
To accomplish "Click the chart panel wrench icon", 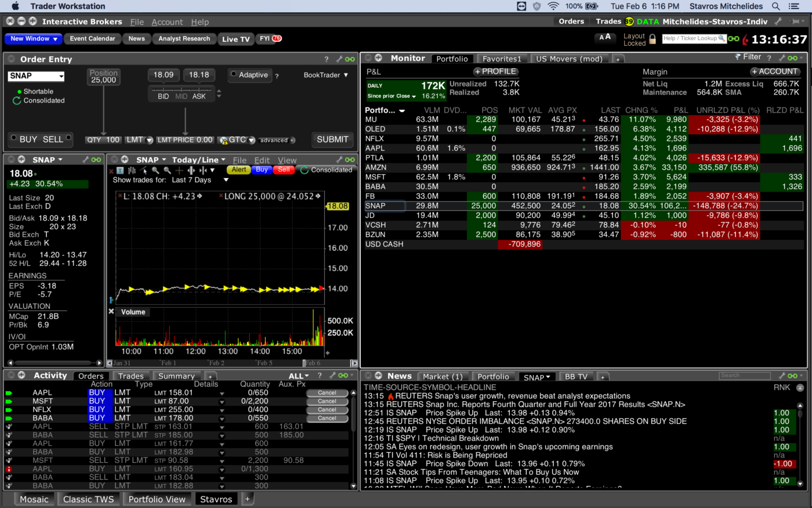I will click(x=339, y=160).
